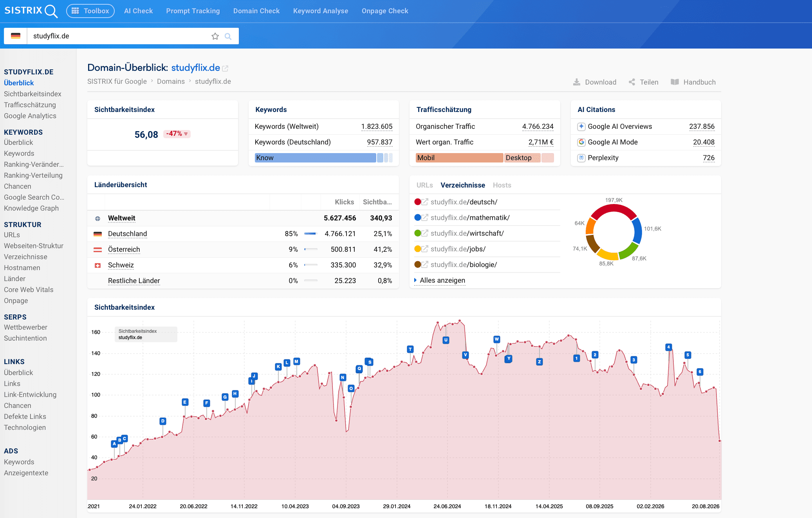Image resolution: width=812 pixels, height=518 pixels.
Task: Open external link icon for /deutsch/
Action: (425, 202)
